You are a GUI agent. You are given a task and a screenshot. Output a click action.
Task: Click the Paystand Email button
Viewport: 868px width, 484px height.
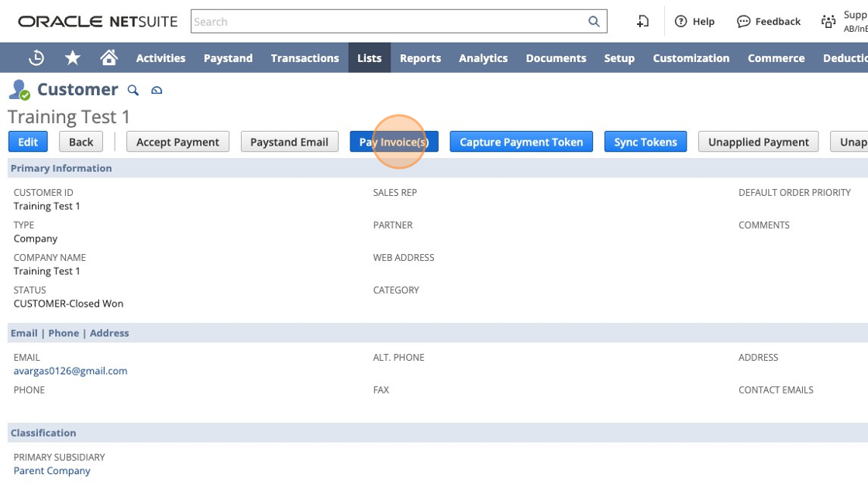pos(290,142)
